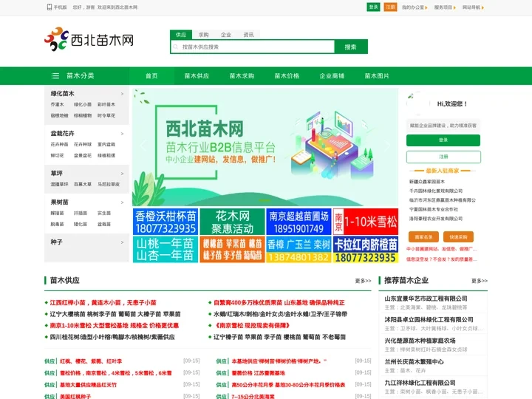Image resolution: width=532 pixels, height=399 pixels.
Task: Expand the 绿化苗木 category arrow
Action: [x=123, y=94]
